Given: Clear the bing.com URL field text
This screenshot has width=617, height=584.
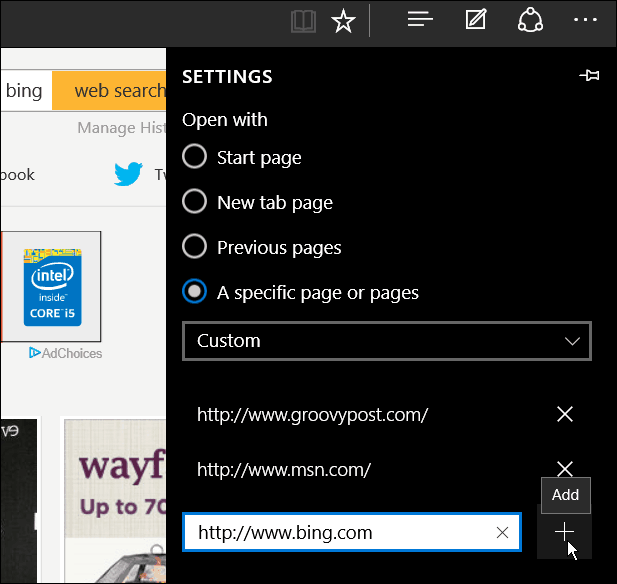Looking at the screenshot, I should pos(502,532).
